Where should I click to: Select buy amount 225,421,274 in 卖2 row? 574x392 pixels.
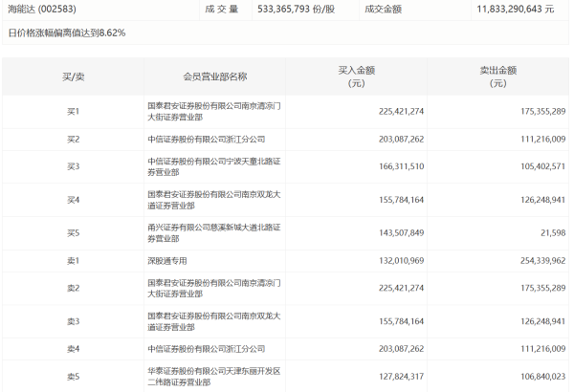click(401, 289)
